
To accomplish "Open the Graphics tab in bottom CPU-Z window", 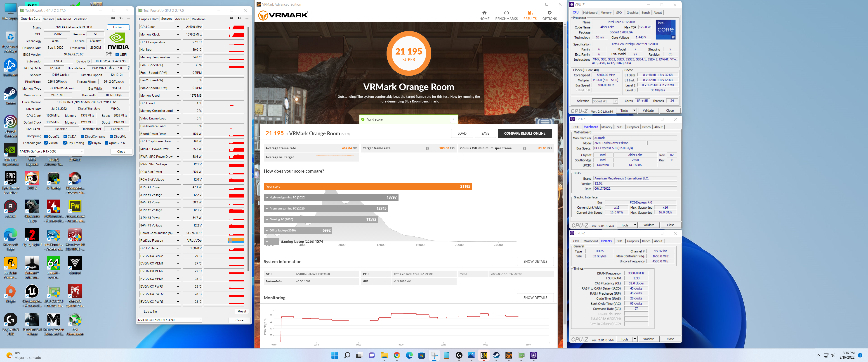I will coord(633,241).
